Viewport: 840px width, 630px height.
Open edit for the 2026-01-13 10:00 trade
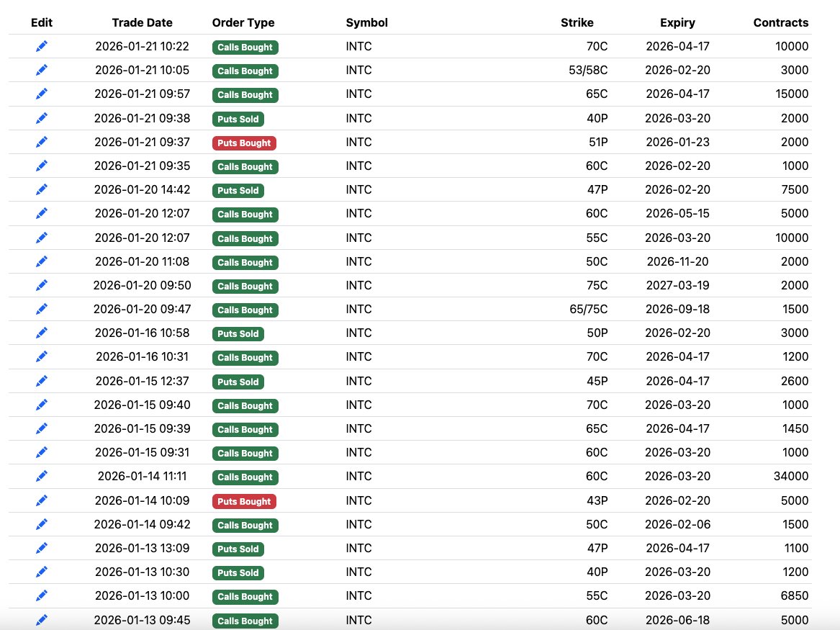tap(41, 595)
